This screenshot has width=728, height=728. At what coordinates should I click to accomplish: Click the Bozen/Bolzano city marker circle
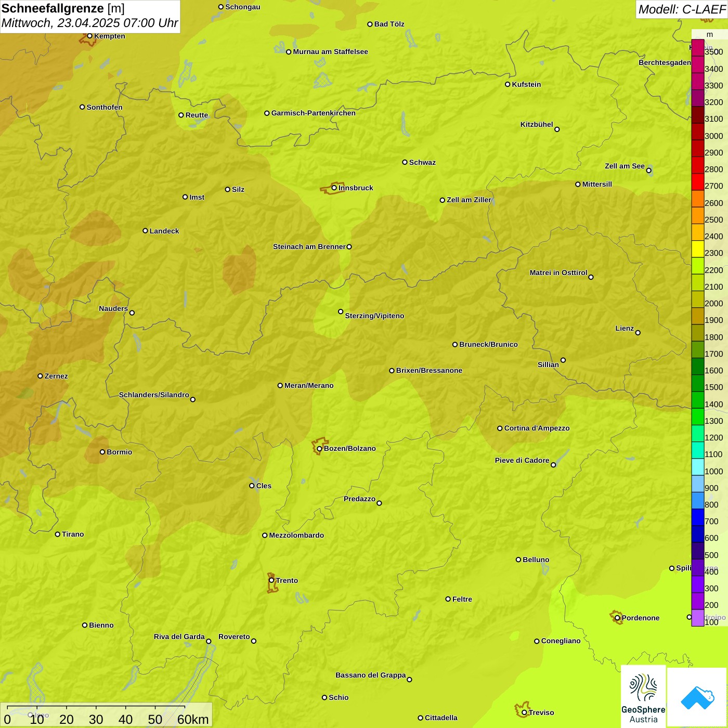click(319, 449)
